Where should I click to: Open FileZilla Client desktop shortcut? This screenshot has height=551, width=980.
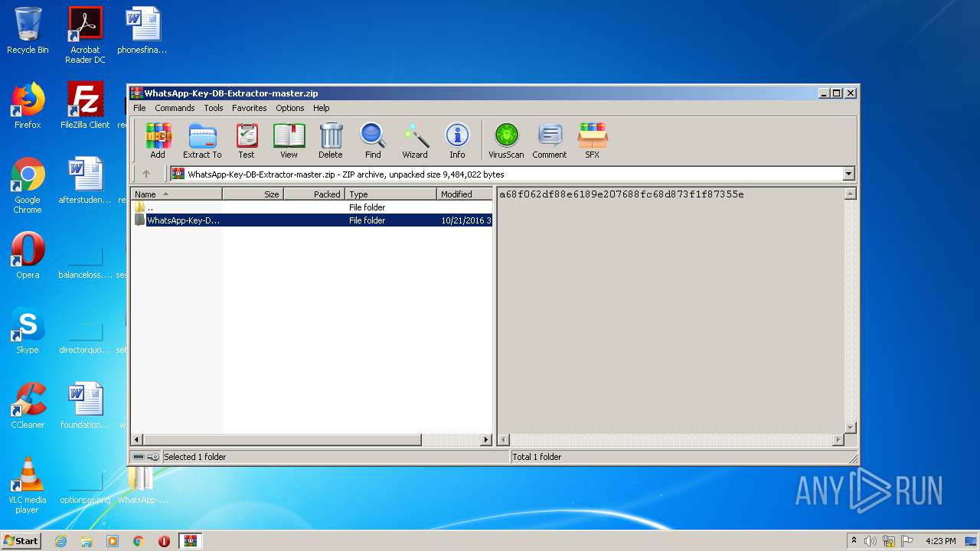point(85,106)
